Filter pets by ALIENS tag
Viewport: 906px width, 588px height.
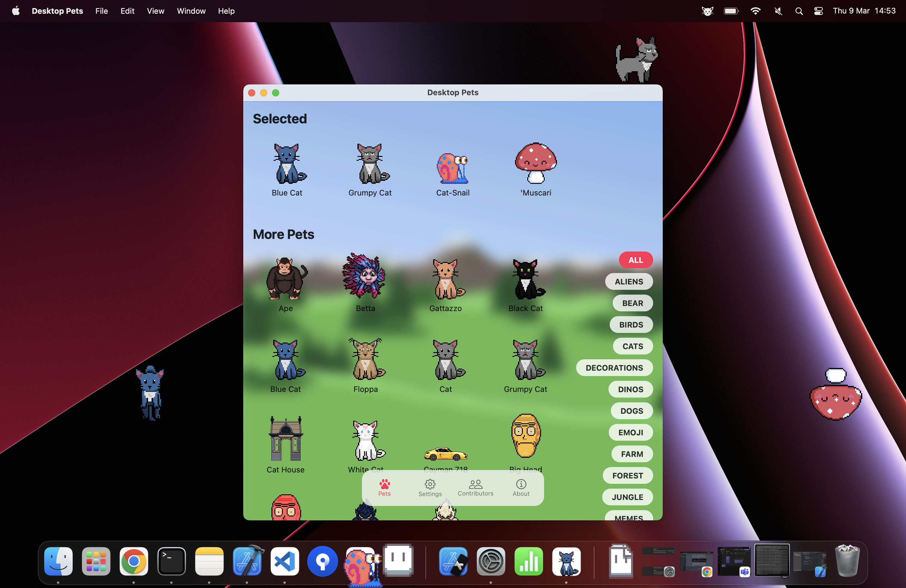pos(629,282)
